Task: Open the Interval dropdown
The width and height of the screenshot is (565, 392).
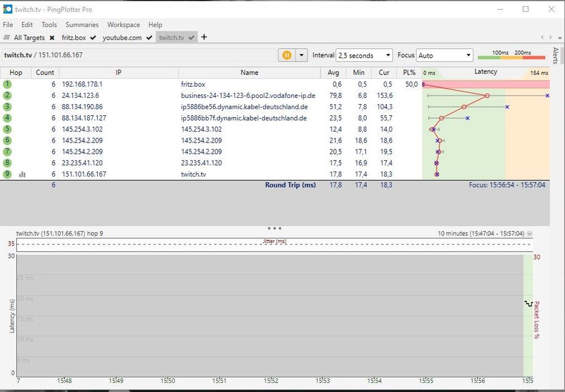Action: coord(388,55)
